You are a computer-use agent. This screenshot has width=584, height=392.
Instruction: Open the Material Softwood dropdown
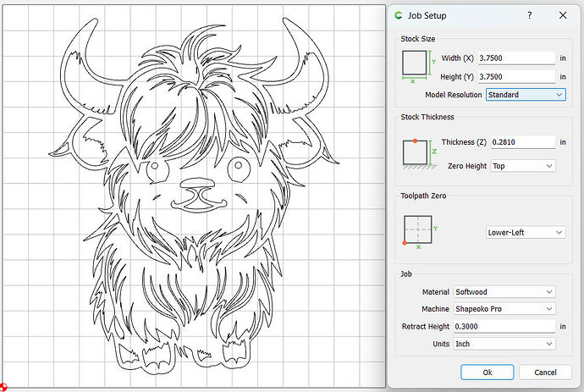tap(504, 292)
